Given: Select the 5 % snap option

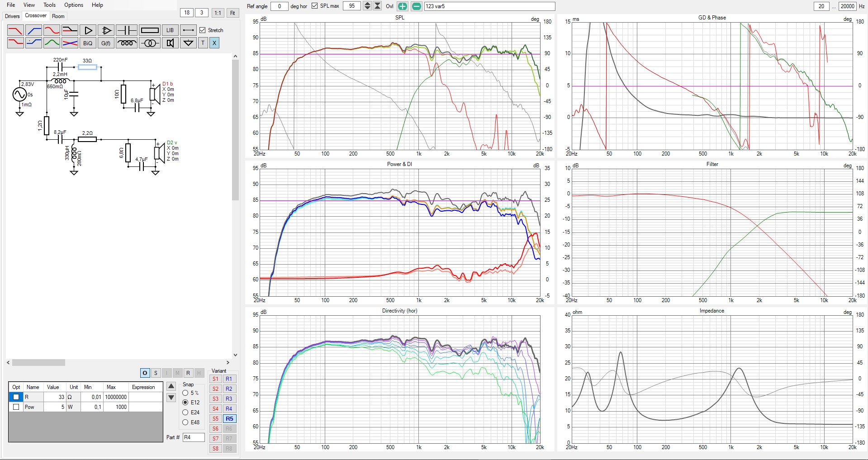Looking at the screenshot, I should pos(185,393).
